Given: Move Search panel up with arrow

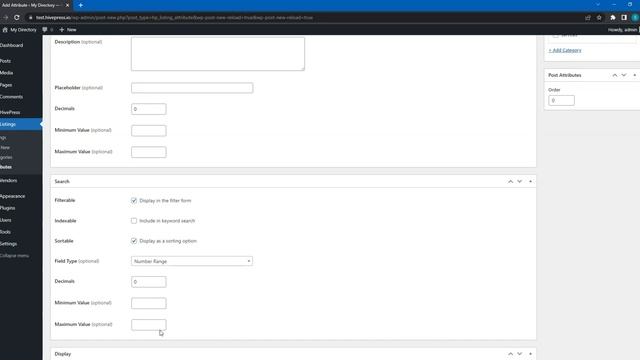Looking at the screenshot, I should coord(510,181).
